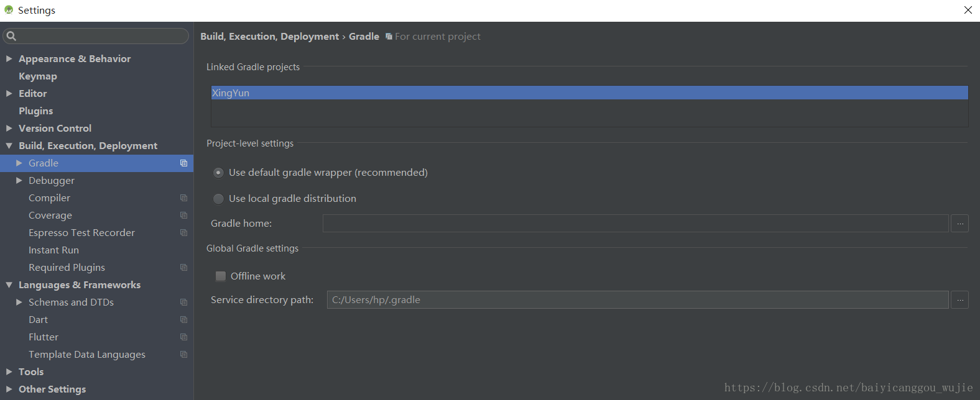Expand the Debugger subtree arrow

pyautogui.click(x=19, y=180)
